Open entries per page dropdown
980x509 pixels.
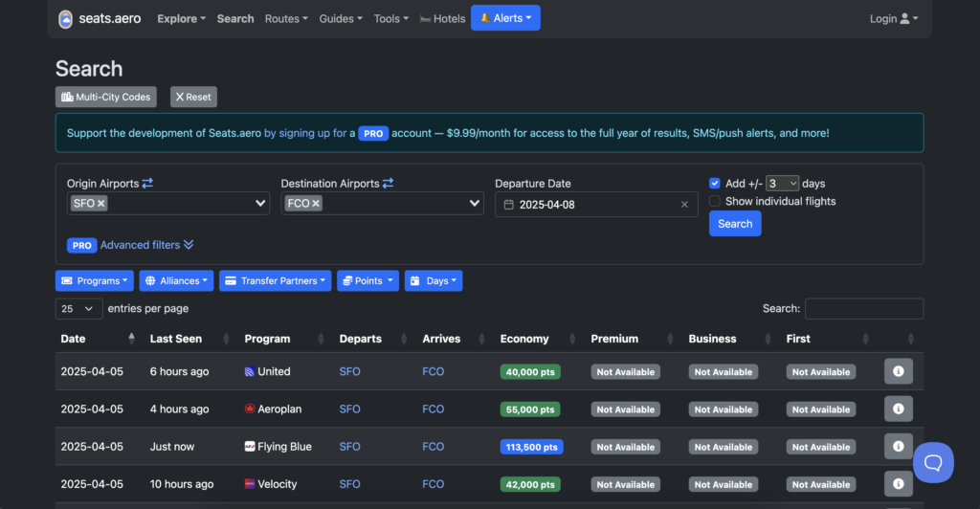pos(78,308)
